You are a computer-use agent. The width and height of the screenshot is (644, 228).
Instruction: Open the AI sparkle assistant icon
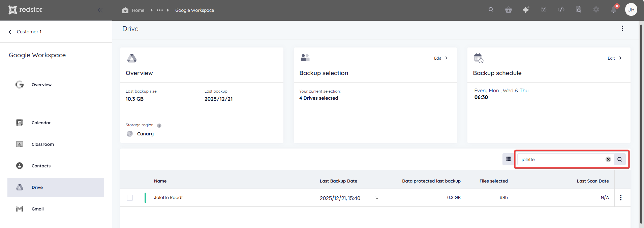[x=526, y=10]
